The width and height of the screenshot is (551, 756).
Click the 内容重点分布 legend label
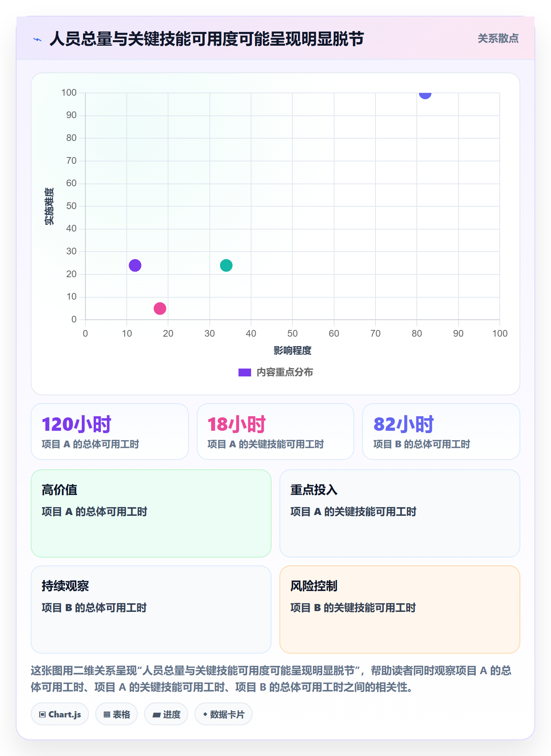pos(285,372)
